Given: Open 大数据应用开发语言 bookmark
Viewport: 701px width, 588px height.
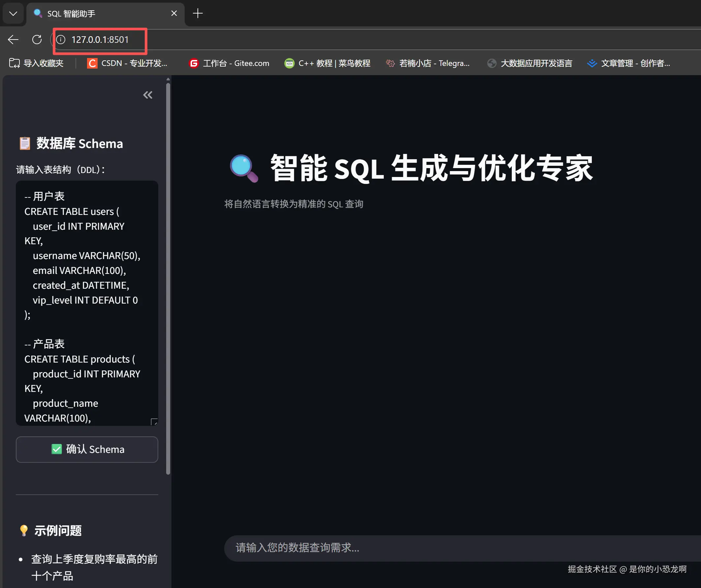Looking at the screenshot, I should point(530,63).
